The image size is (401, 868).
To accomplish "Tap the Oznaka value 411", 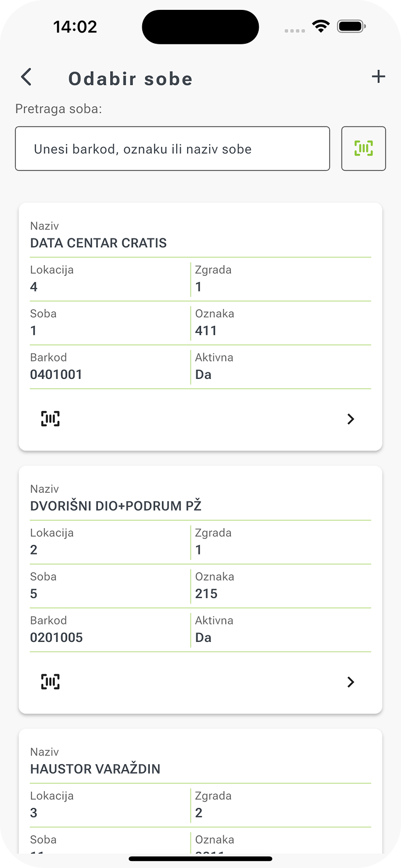I will pyautogui.click(x=206, y=331).
